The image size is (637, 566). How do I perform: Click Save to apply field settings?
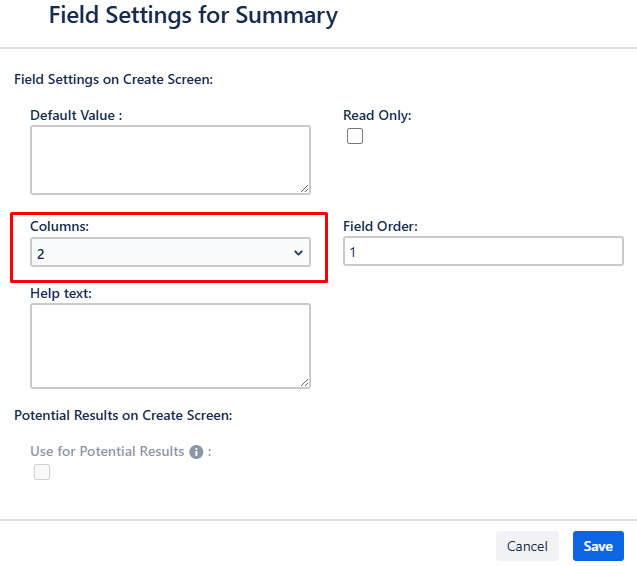click(x=598, y=546)
